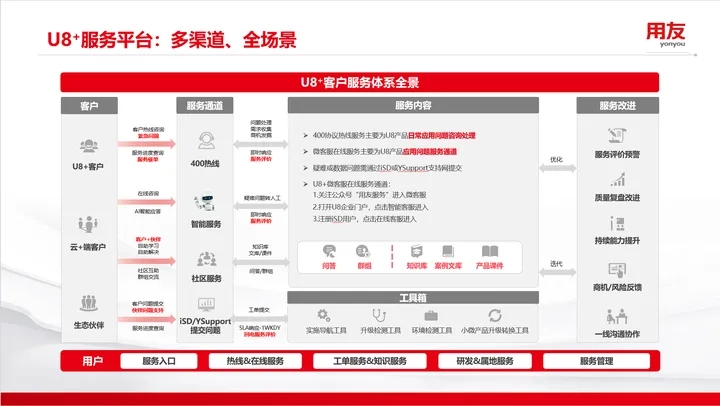Click the 用友 yonyou logo
The image size is (720, 406).
666,34
